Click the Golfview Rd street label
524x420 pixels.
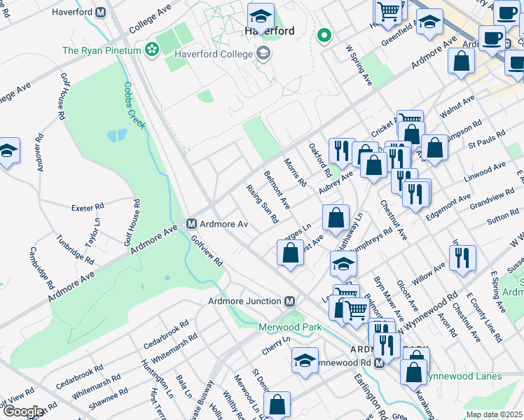tap(207, 251)
